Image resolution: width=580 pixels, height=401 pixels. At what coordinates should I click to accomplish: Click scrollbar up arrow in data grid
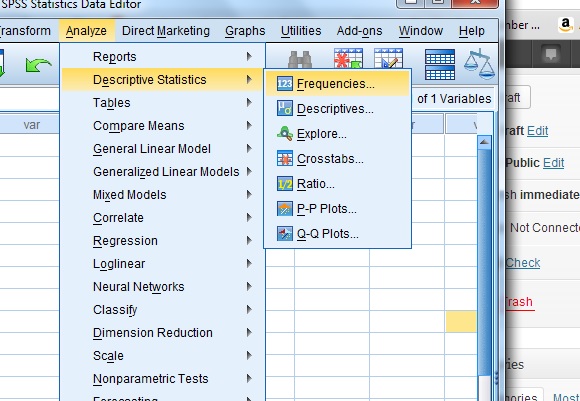(x=485, y=142)
